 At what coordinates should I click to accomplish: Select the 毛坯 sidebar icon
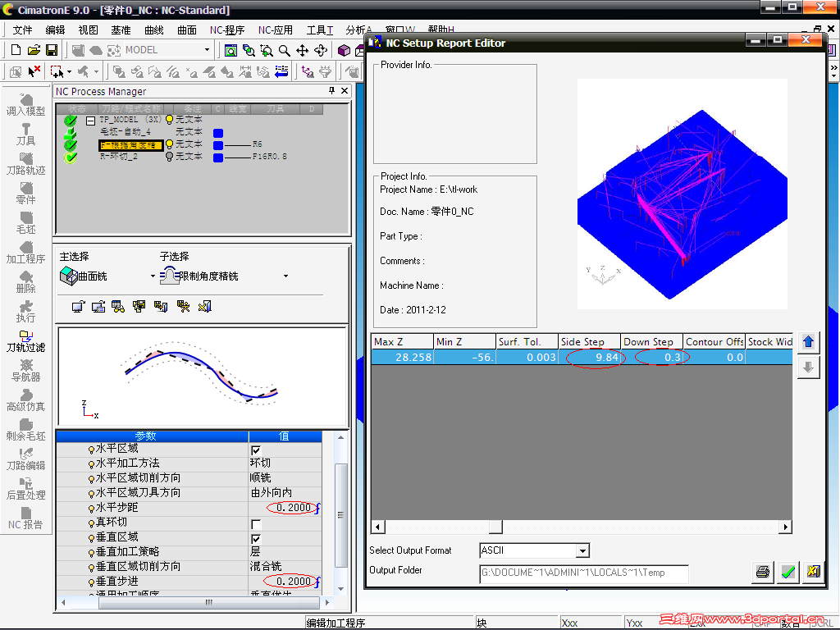[25, 223]
